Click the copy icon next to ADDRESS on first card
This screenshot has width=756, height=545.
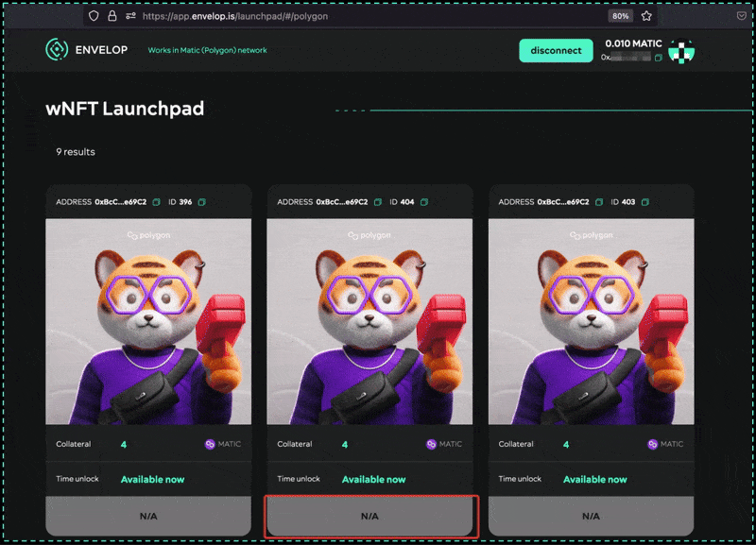point(155,201)
